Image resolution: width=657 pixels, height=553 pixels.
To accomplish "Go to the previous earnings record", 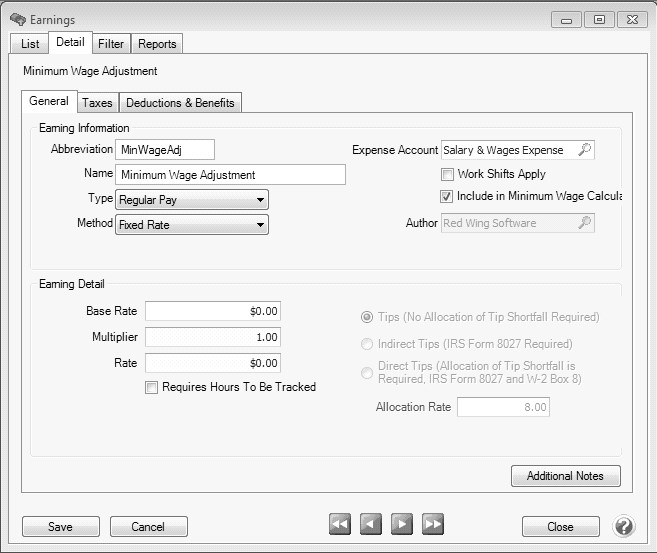I will pos(371,525).
